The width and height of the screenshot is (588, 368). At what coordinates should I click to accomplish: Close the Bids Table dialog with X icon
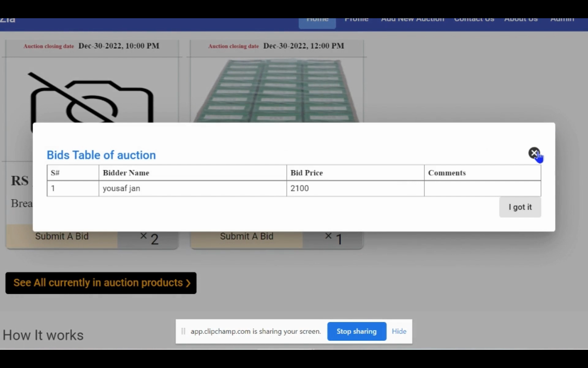coord(533,153)
